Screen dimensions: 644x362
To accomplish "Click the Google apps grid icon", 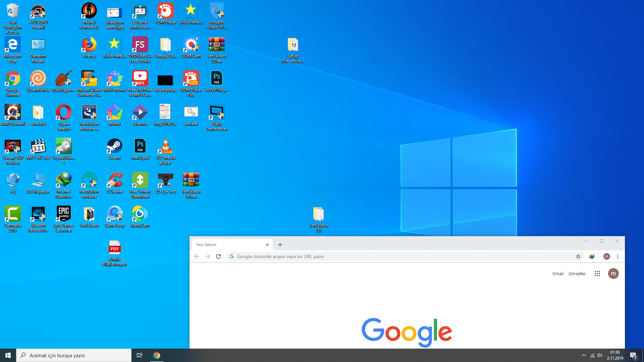I will click(597, 274).
